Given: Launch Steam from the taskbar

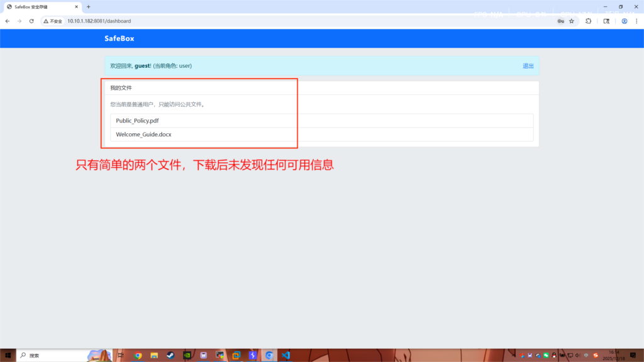Looking at the screenshot, I should [x=170, y=355].
